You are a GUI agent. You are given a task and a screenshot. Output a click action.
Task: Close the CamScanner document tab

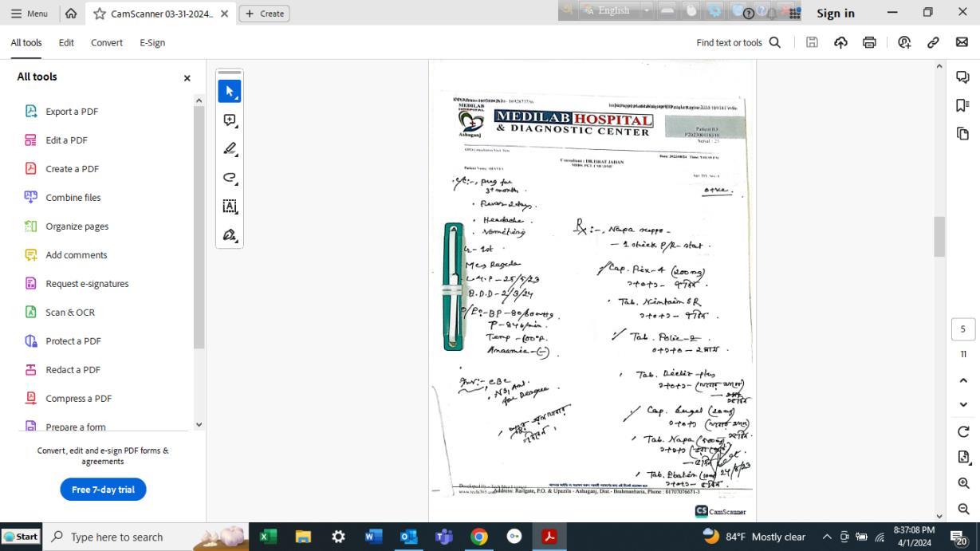point(224,14)
